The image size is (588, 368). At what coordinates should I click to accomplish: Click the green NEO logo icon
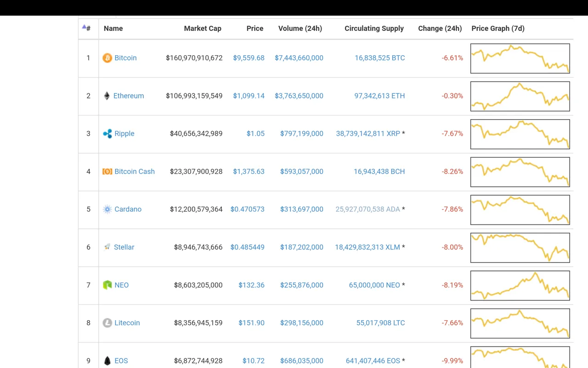[107, 285]
